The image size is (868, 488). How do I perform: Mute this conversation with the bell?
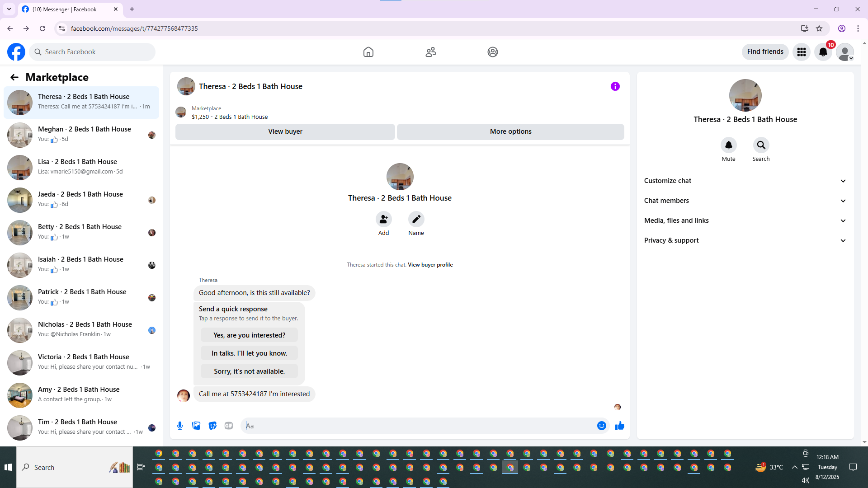[x=728, y=145]
